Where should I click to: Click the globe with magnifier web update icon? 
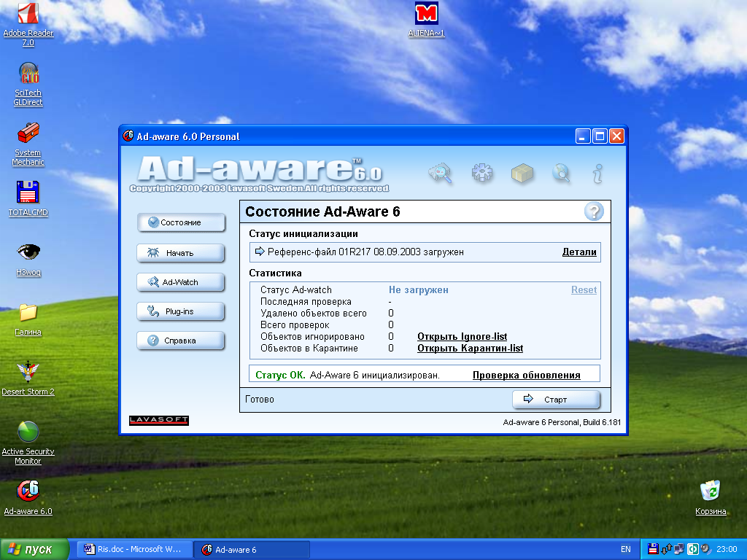point(561,173)
